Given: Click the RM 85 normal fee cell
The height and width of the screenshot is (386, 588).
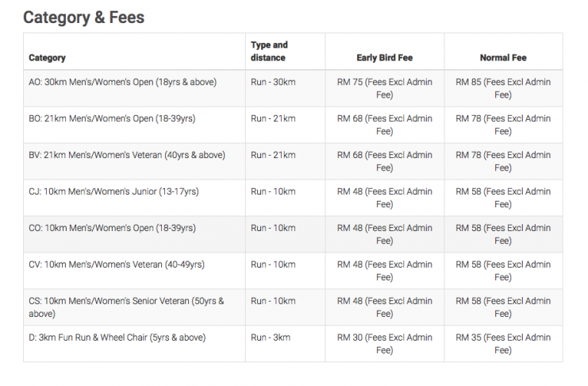Looking at the screenshot, I should tap(503, 88).
